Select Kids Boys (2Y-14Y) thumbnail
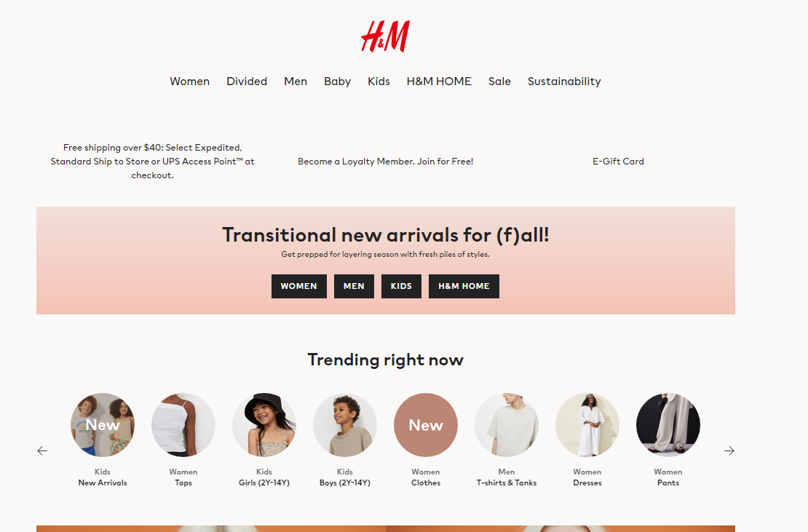The width and height of the screenshot is (808, 532). (x=345, y=425)
